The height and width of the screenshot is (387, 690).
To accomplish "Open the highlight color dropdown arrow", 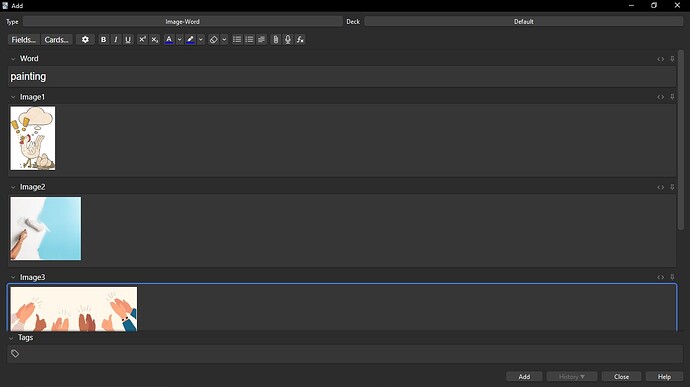I will (201, 40).
